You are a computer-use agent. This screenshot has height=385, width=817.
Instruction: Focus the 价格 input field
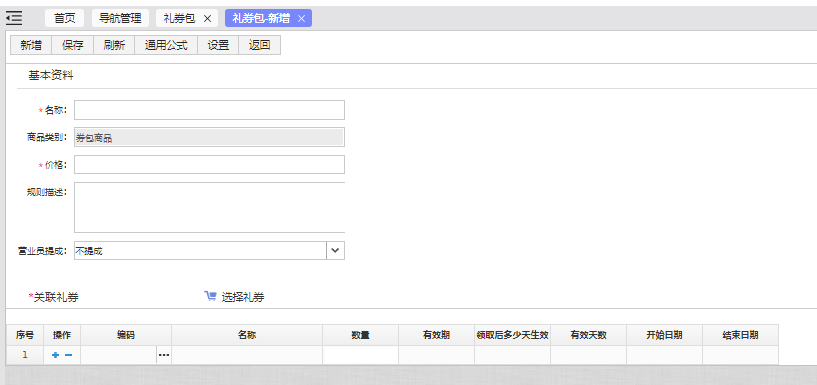(x=209, y=165)
